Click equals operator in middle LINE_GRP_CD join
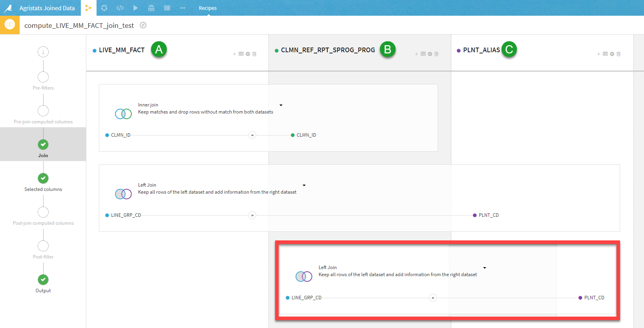Screen dimensions: 644x328 coord(252,215)
